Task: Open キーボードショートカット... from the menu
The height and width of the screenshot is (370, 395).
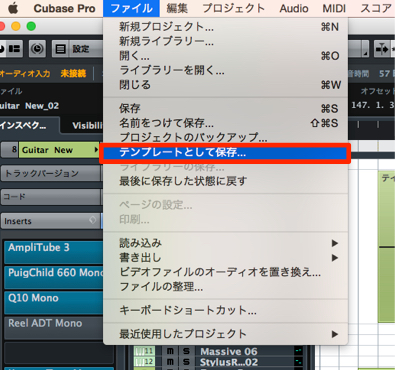Action: pos(226,310)
